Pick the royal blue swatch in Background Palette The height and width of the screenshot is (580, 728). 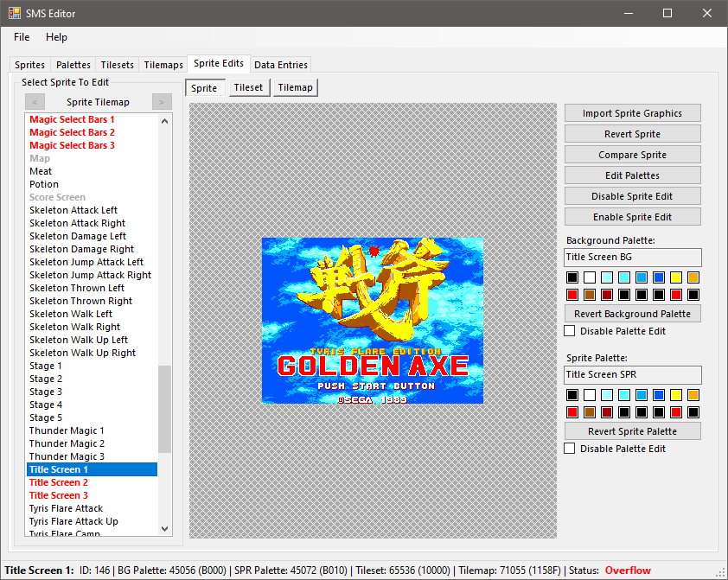tap(659, 277)
